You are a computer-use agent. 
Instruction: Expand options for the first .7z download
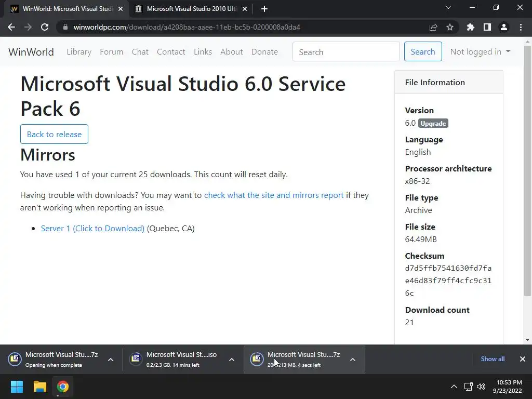[111, 360]
